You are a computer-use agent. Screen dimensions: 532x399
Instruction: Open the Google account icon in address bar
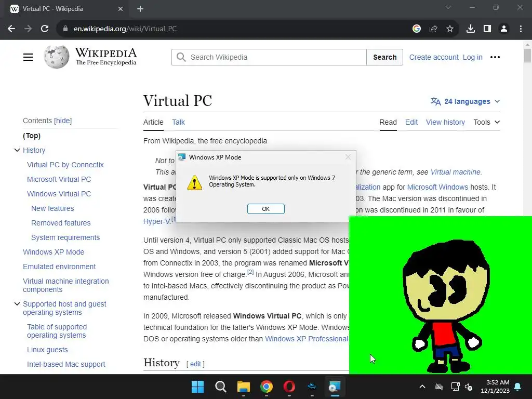(x=417, y=29)
